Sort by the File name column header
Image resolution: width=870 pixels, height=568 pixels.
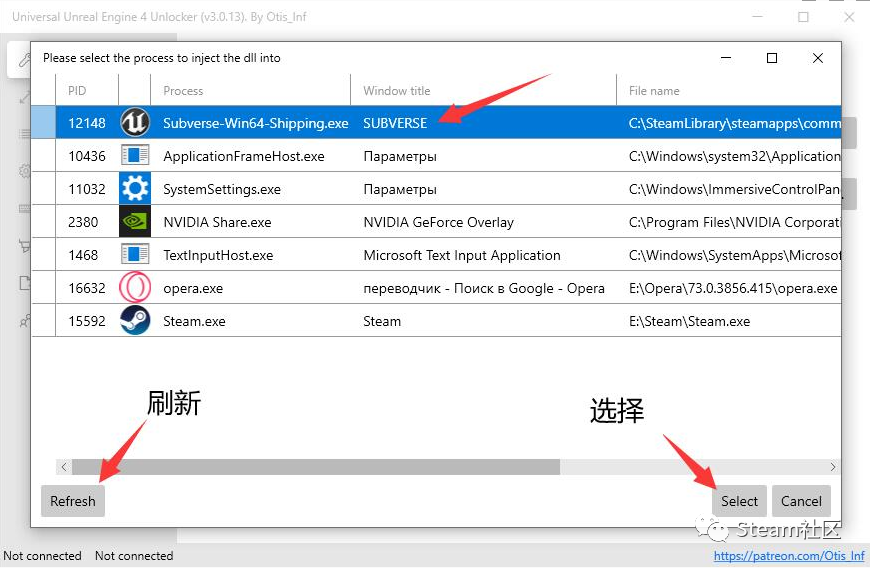[654, 90]
